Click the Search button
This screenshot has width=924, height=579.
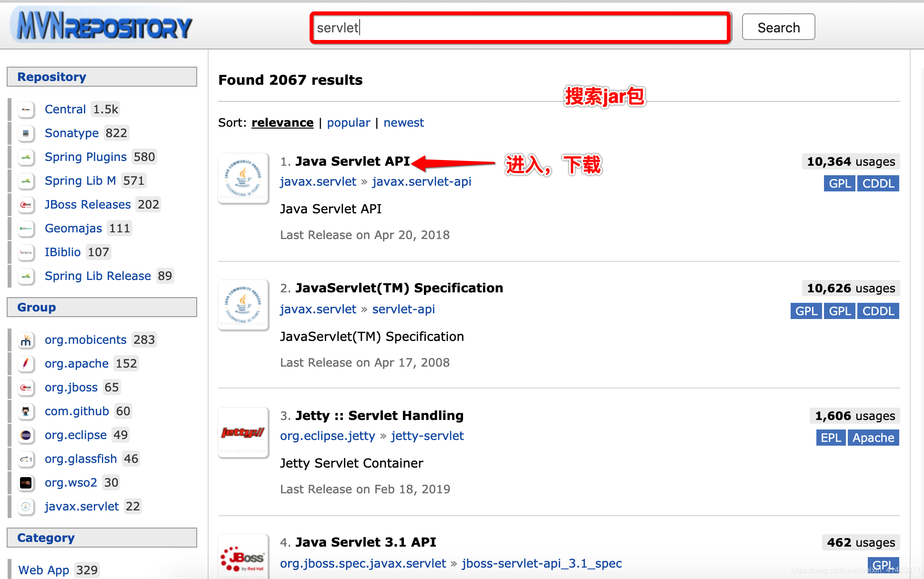(778, 28)
